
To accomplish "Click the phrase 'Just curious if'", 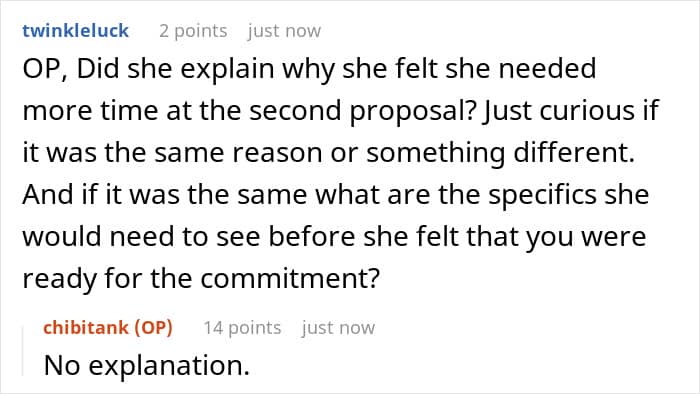I will (571, 110).
